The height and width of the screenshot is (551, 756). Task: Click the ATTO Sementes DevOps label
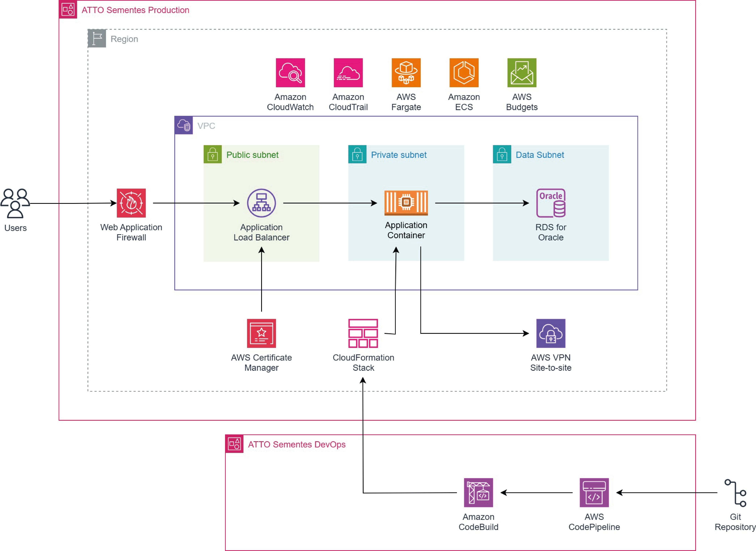[297, 444]
